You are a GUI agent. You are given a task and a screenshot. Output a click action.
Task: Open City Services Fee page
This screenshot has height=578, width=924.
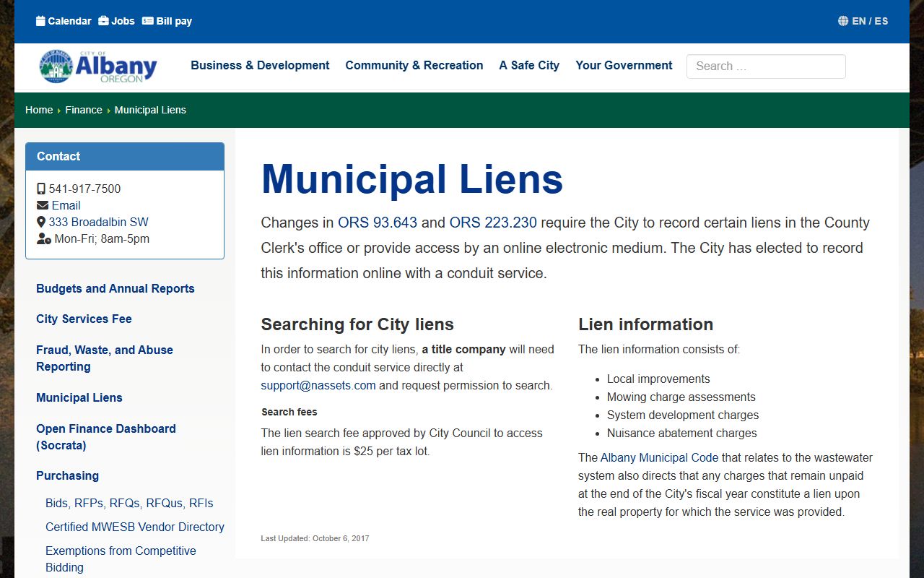84,319
